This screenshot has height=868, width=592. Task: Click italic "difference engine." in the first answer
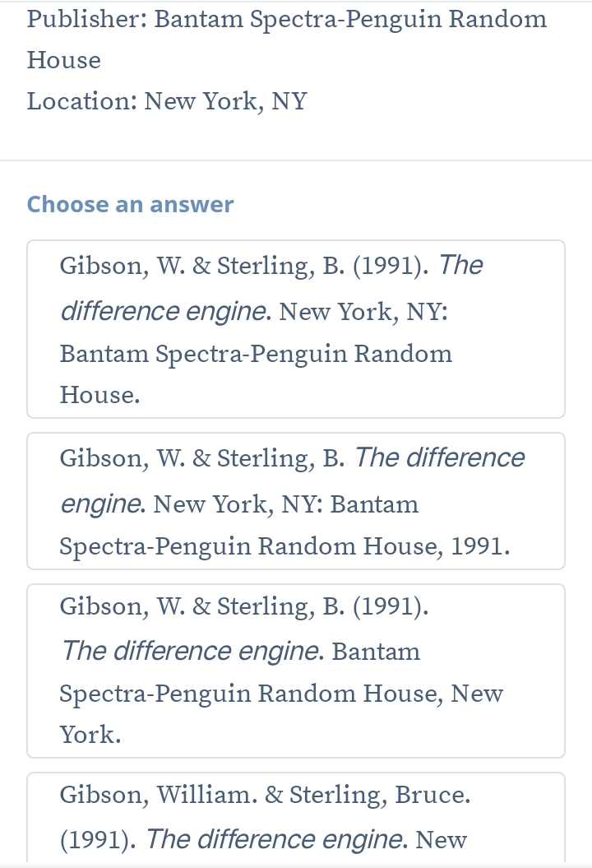pyautogui.click(x=166, y=312)
